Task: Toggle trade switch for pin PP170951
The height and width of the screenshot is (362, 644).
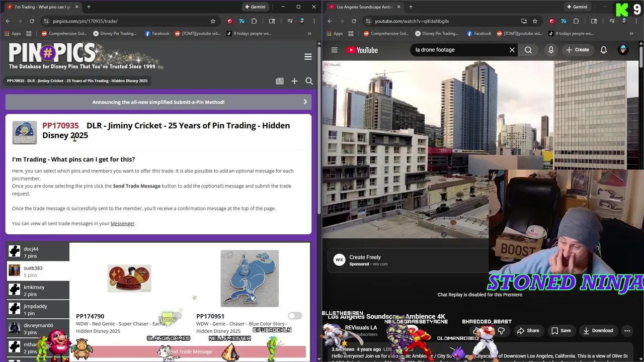Action: coord(295,316)
